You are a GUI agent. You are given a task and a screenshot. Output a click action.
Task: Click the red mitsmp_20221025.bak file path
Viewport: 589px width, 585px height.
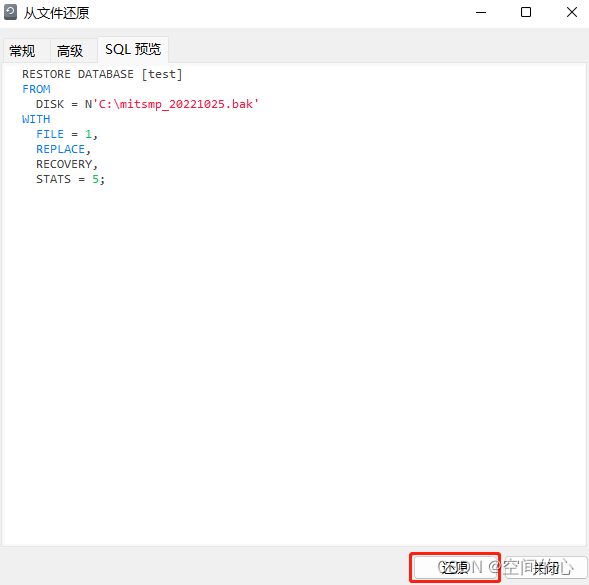tap(179, 104)
